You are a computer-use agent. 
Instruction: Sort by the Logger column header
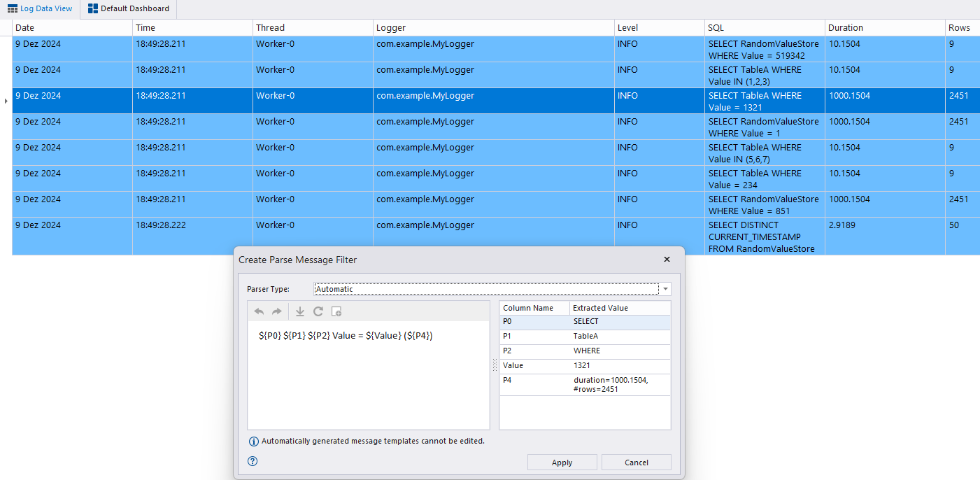click(494, 28)
